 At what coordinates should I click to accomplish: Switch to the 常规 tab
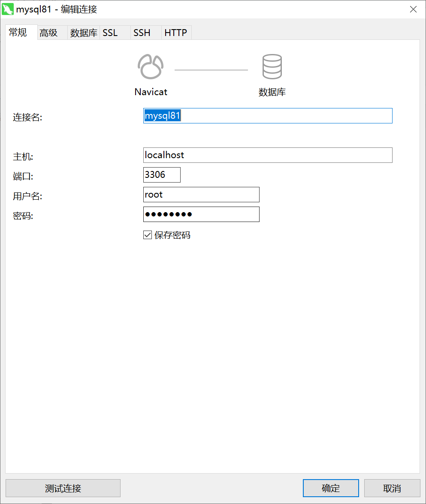click(x=21, y=32)
